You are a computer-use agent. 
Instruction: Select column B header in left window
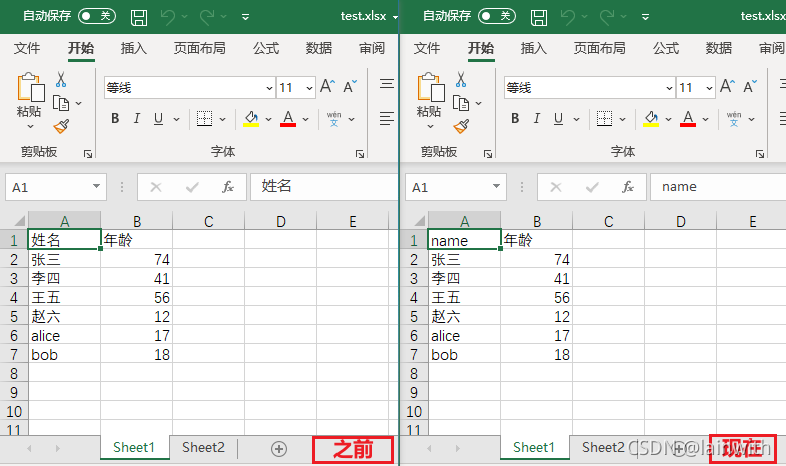coord(137,221)
